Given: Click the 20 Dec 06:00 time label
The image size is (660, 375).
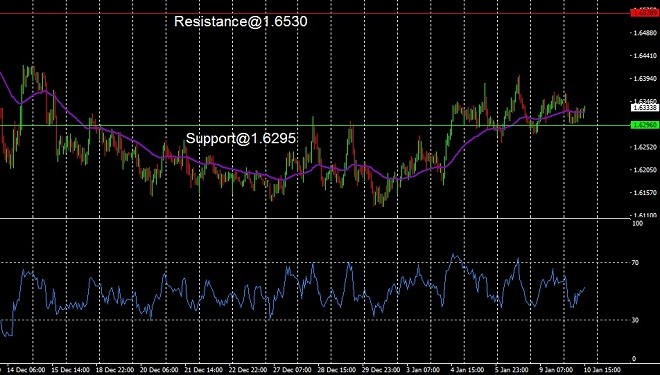Looking at the screenshot, I should [x=159, y=370].
